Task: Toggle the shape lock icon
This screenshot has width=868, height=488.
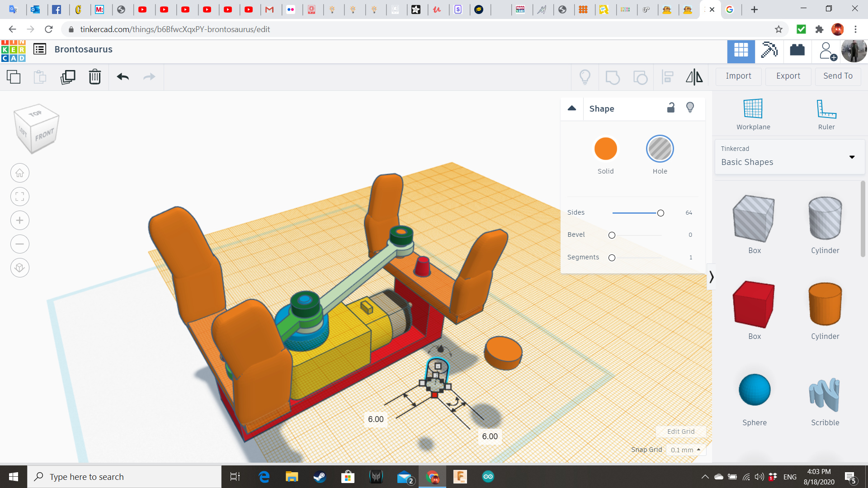Action: coord(671,108)
